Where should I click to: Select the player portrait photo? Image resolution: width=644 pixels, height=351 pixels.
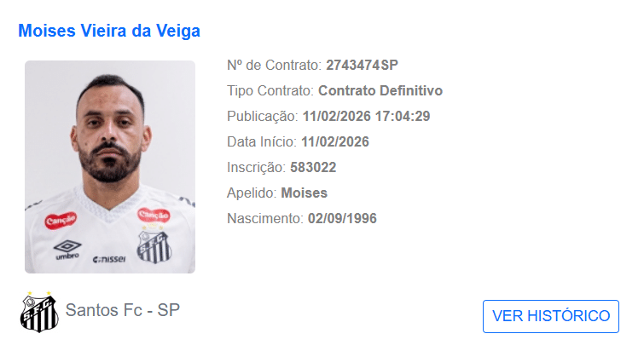[110, 167]
